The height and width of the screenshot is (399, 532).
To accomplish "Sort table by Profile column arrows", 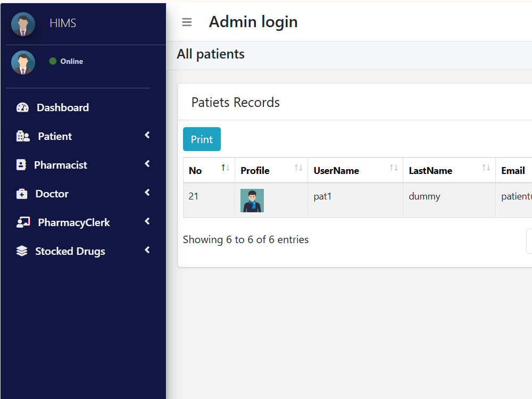I will coord(298,168).
